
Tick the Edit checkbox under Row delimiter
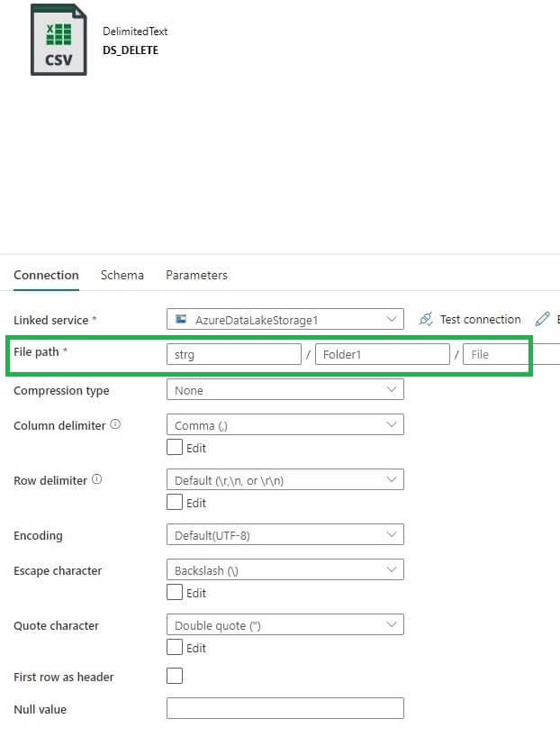[175, 503]
